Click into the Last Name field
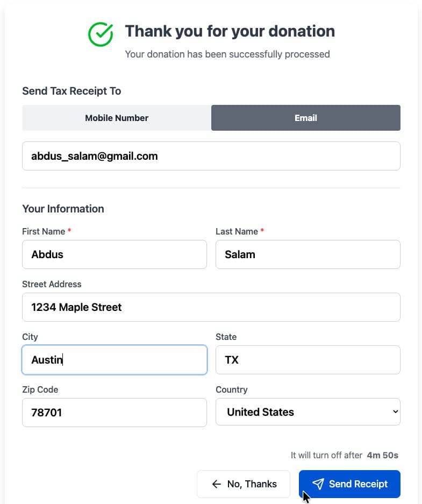Screen dimensions: 422x504 [308, 254]
